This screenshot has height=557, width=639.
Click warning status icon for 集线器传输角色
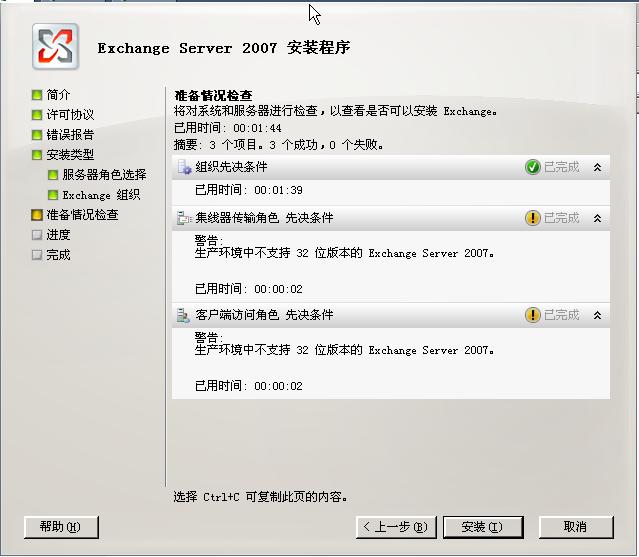pos(532,218)
